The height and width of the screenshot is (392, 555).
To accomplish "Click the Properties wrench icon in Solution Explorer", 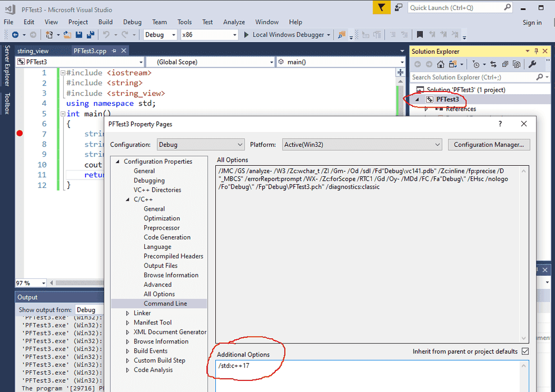I will (x=532, y=65).
